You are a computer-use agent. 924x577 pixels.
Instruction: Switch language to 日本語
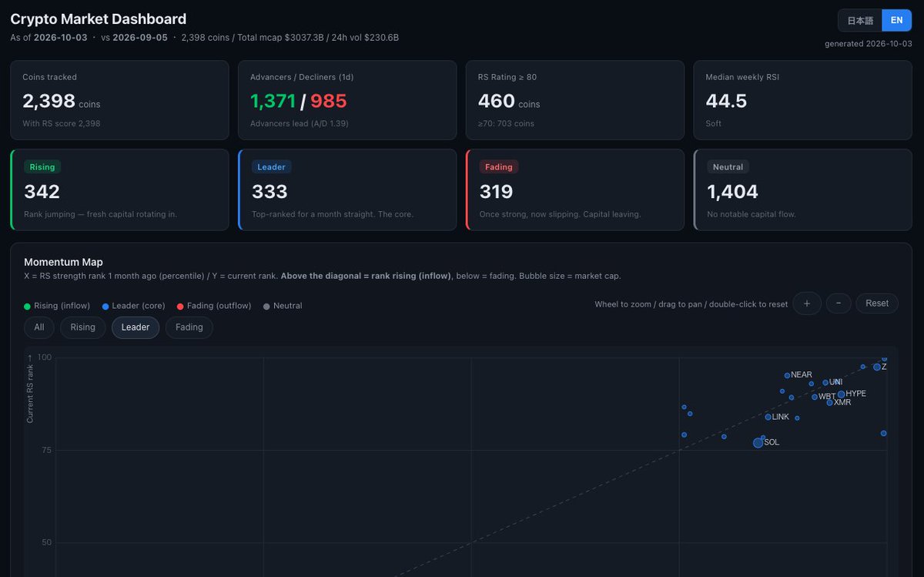pos(860,21)
